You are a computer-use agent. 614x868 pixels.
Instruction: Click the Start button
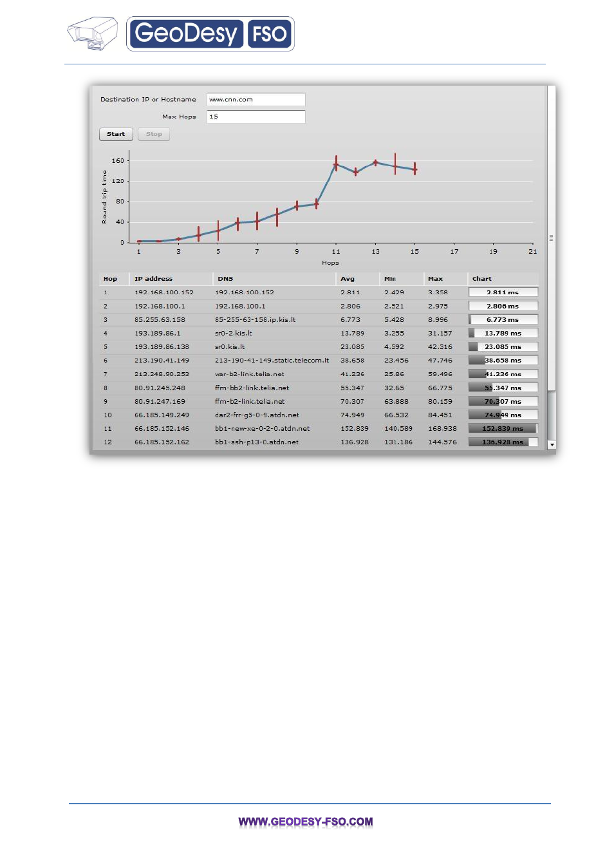coord(116,134)
